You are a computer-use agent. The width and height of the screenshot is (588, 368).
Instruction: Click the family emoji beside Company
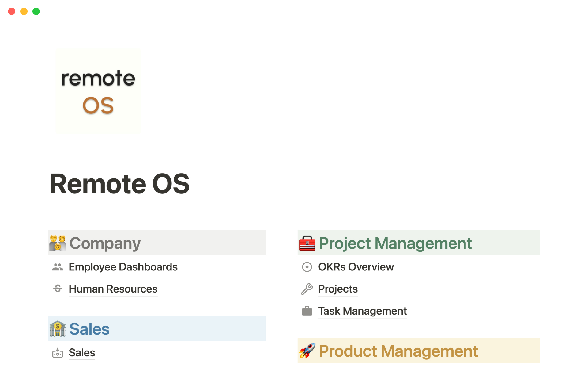click(x=58, y=243)
